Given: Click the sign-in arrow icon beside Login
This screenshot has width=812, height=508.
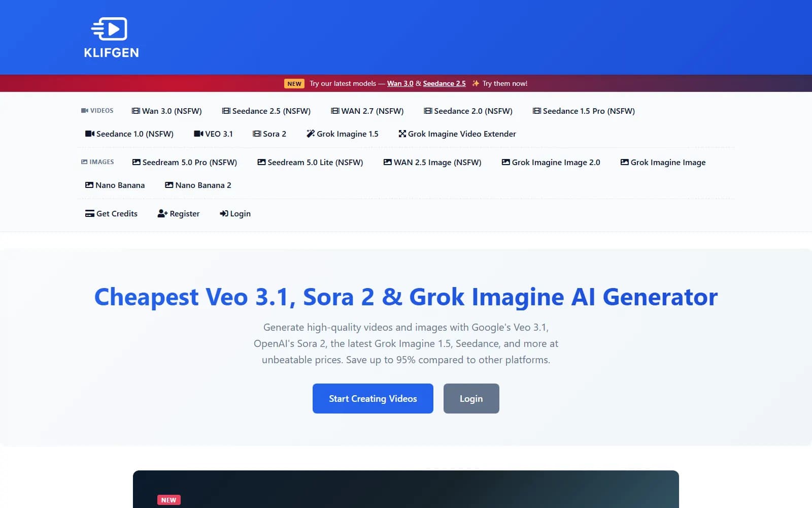Looking at the screenshot, I should coord(224,213).
